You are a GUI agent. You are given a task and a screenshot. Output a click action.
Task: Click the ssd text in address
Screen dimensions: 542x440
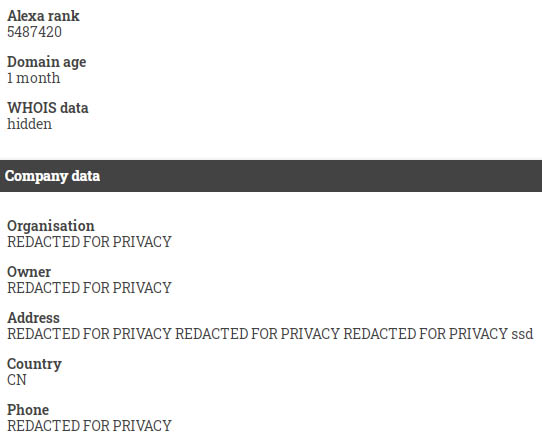(522, 334)
